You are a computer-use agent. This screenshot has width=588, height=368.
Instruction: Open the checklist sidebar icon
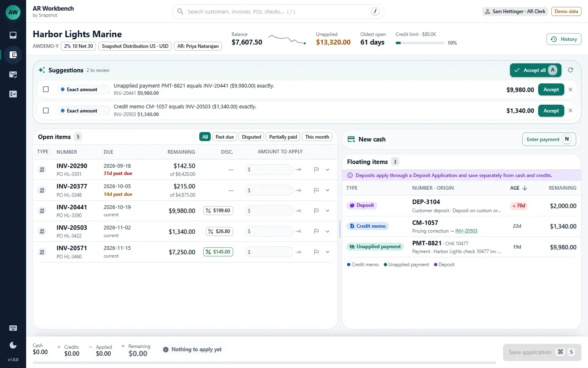[x=13, y=94]
